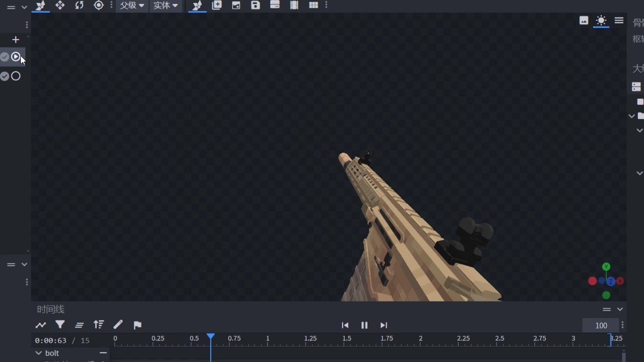Pause the animation playback
644x362 pixels.
click(365, 325)
